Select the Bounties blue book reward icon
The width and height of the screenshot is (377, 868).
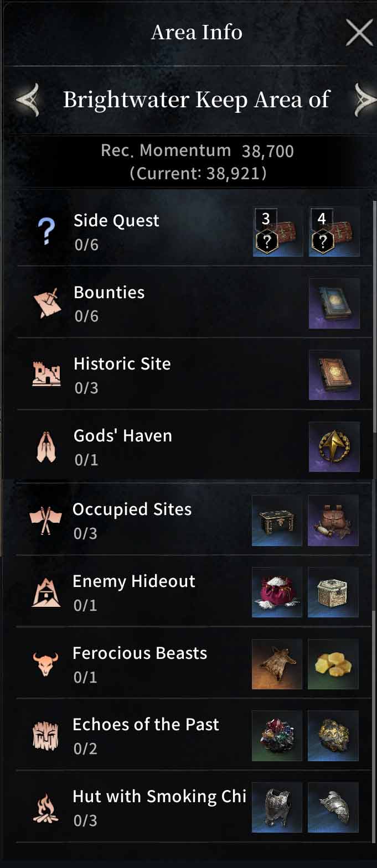(334, 303)
